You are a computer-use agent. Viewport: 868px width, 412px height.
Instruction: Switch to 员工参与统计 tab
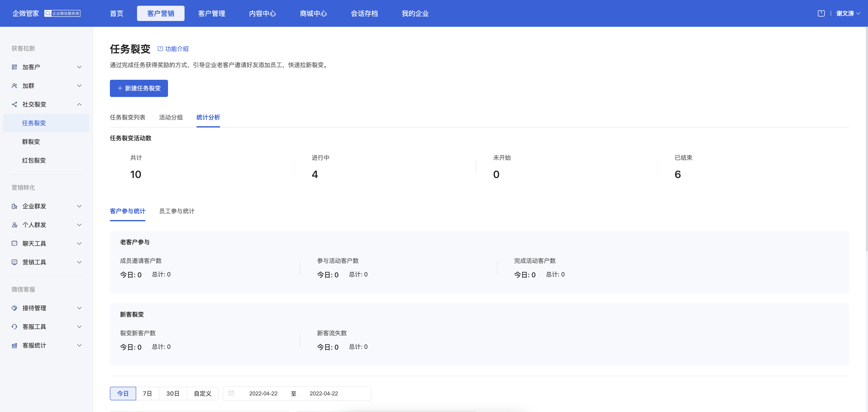[x=176, y=211]
